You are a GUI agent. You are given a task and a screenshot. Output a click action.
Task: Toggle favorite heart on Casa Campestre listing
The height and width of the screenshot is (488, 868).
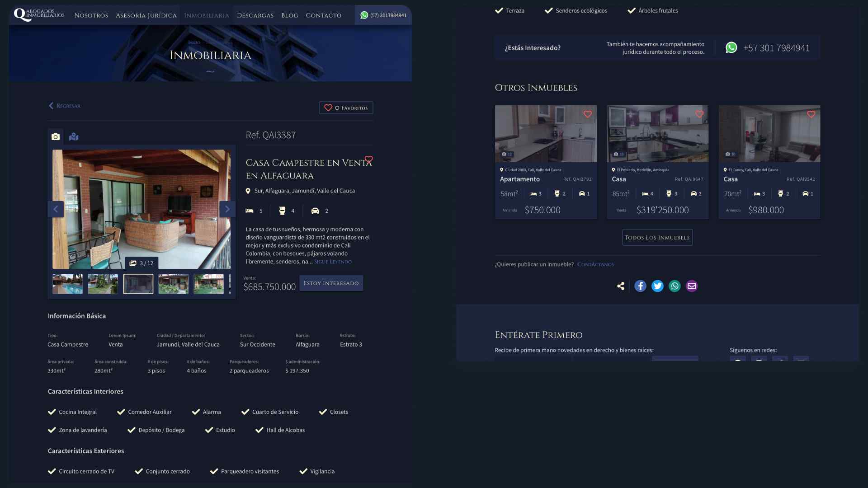368,159
